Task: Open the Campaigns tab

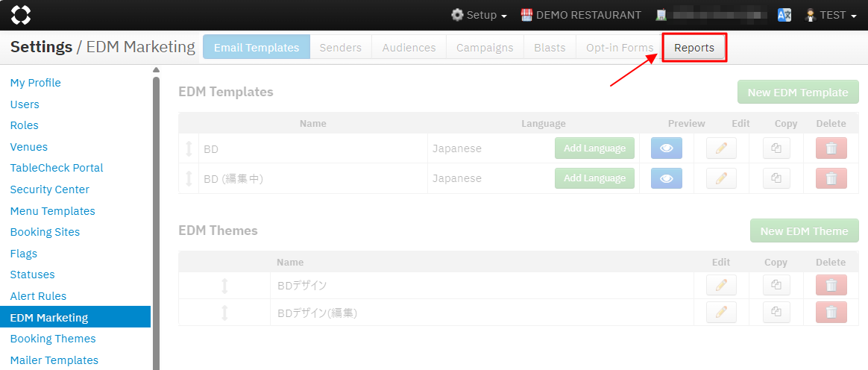Action: coord(485,48)
